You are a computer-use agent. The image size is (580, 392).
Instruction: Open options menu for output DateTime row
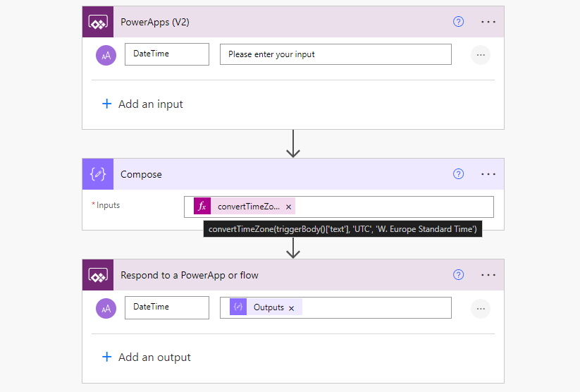coord(481,309)
